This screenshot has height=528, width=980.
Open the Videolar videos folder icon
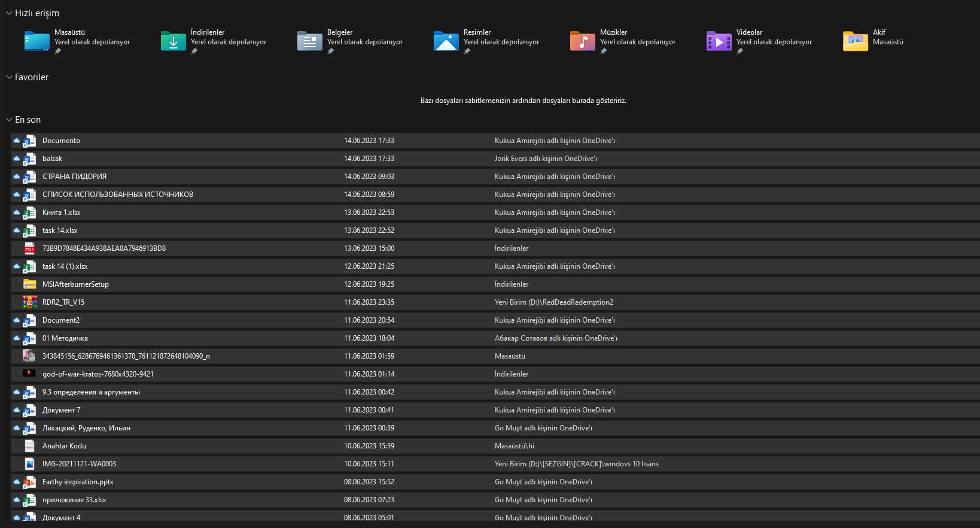point(719,41)
